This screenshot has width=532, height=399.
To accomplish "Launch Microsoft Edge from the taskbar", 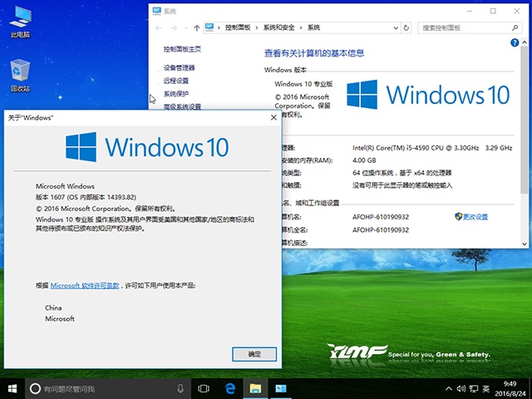I will [x=229, y=388].
